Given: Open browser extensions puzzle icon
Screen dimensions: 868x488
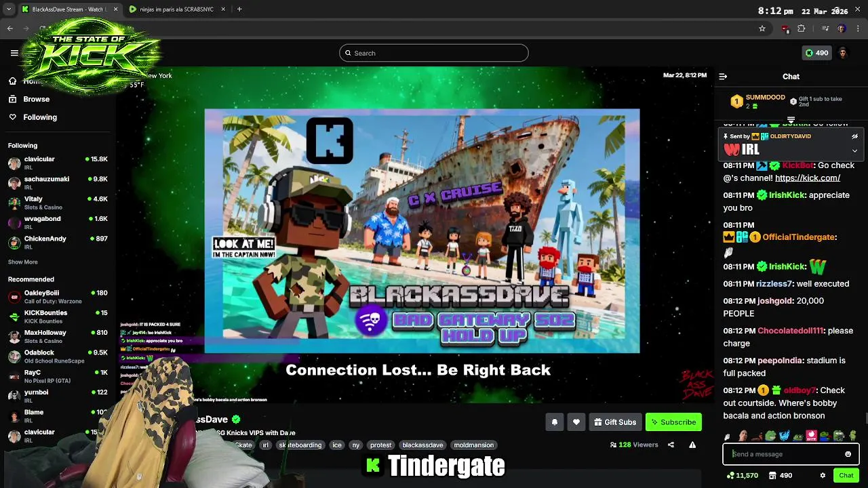Looking at the screenshot, I should tap(802, 28).
